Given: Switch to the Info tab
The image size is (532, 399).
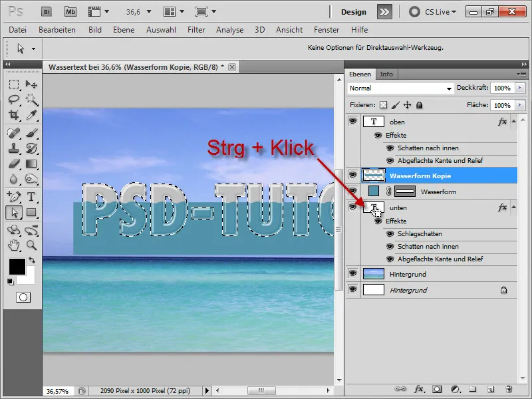Looking at the screenshot, I should coord(386,74).
